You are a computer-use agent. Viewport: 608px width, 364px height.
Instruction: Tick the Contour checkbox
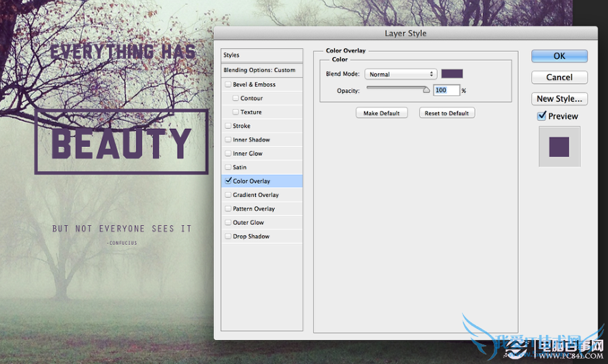[x=235, y=99]
